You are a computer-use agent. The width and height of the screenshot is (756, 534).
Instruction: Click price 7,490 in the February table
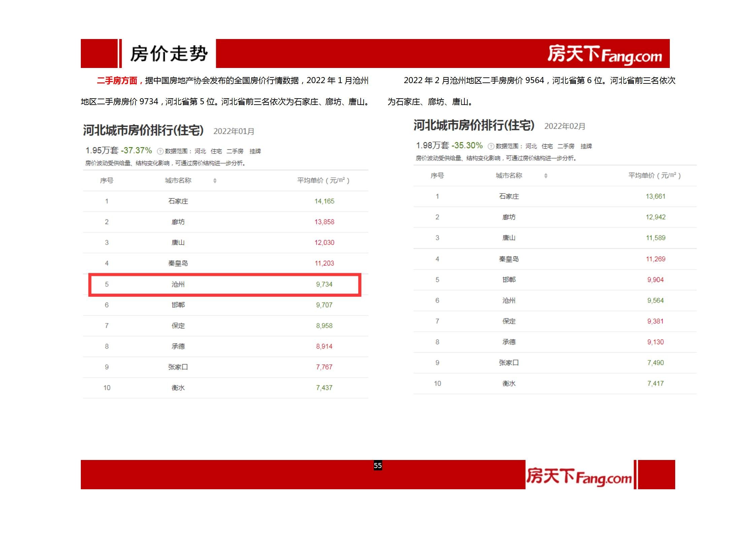(x=655, y=363)
